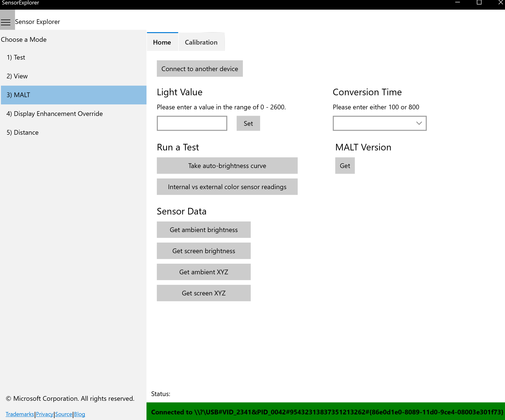505x420 pixels.
Task: Open the Home tab
Action: tap(162, 42)
